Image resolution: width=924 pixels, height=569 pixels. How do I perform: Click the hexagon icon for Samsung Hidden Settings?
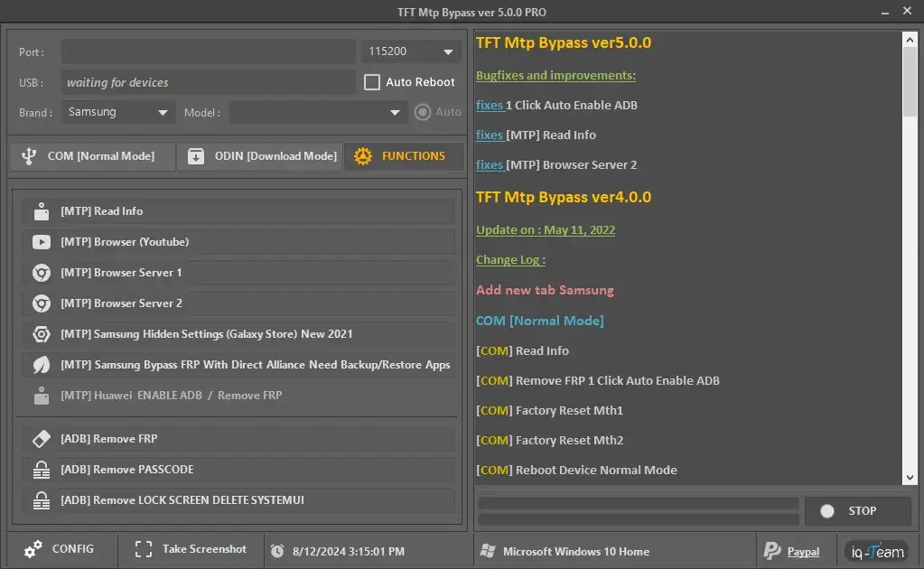point(42,334)
